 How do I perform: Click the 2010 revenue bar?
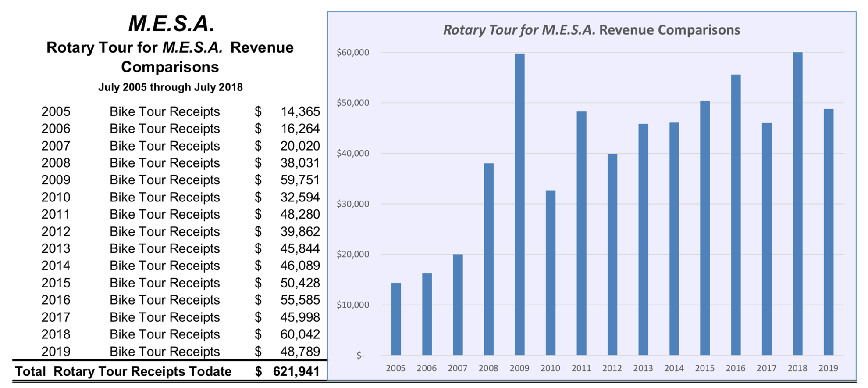(550, 273)
